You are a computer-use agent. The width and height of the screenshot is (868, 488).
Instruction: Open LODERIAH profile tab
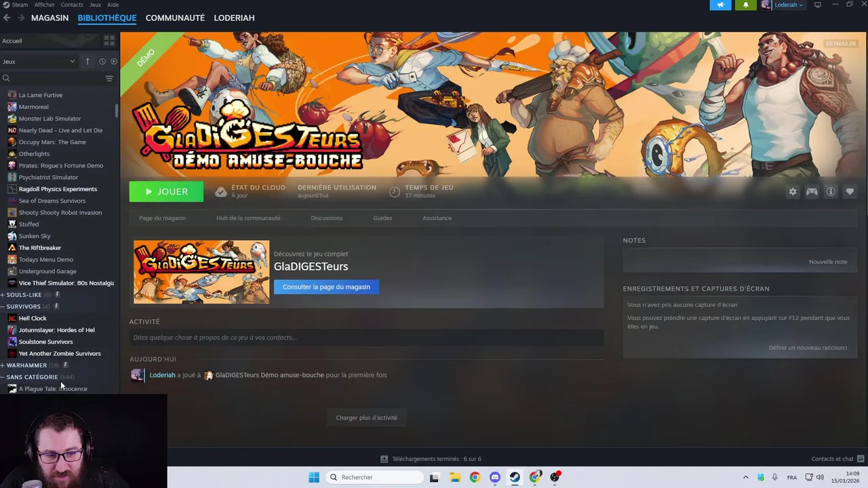pyautogui.click(x=234, y=18)
